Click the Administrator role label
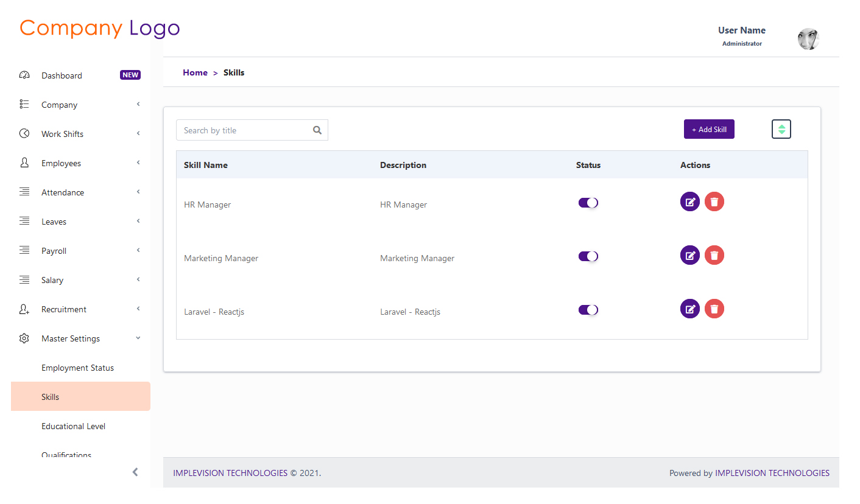860x504 pixels. coord(742,44)
